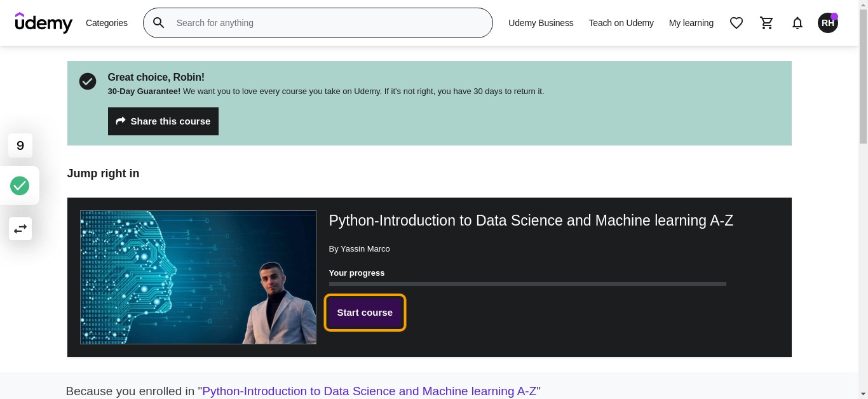Open the shopping cart icon
Screen dimensions: 868x399
coord(767,23)
